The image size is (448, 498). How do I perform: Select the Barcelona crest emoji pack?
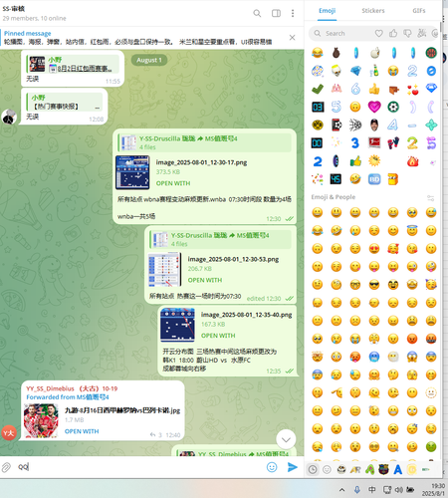pos(384,469)
